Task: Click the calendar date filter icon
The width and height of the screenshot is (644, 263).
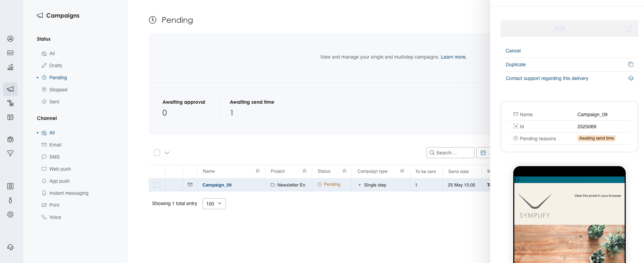Action: pyautogui.click(x=483, y=153)
